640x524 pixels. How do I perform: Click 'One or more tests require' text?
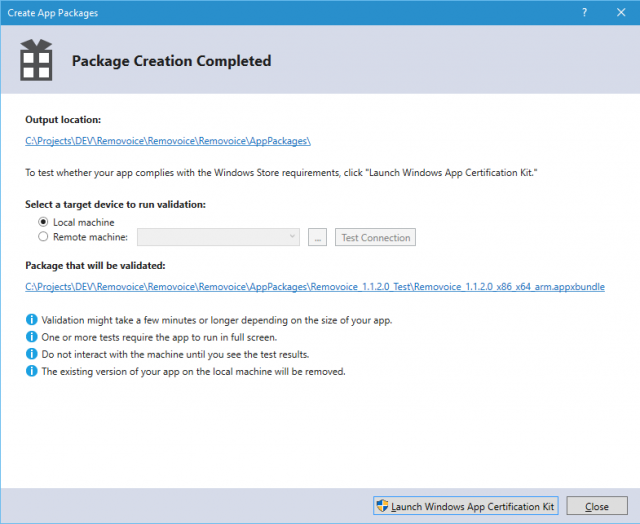coord(159,337)
